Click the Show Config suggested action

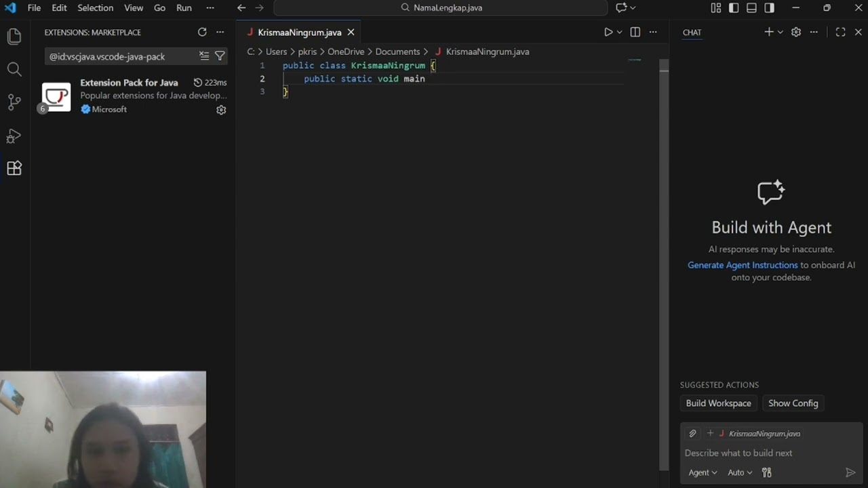[793, 403]
